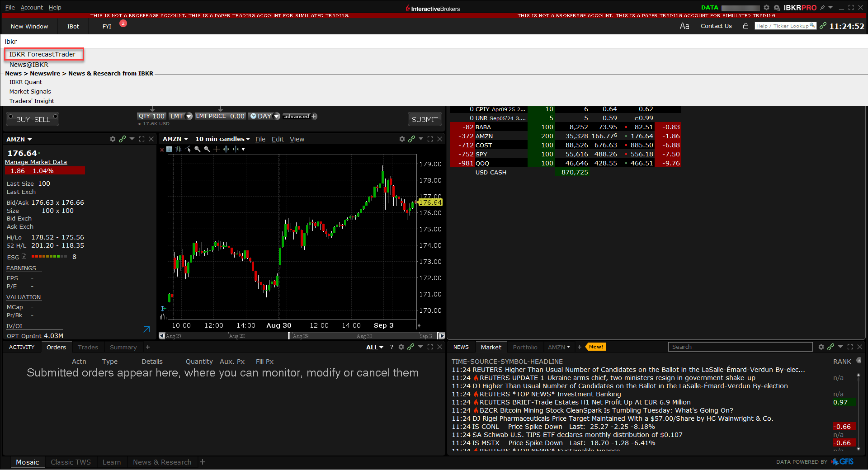Viewport: 868px width, 470px height.
Task: Click the chart timeline scroll left arrow
Action: 162,336
